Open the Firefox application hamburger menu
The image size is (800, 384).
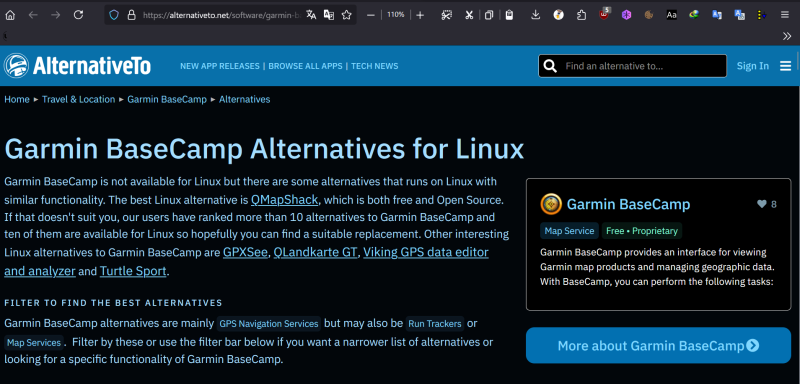coord(785,15)
